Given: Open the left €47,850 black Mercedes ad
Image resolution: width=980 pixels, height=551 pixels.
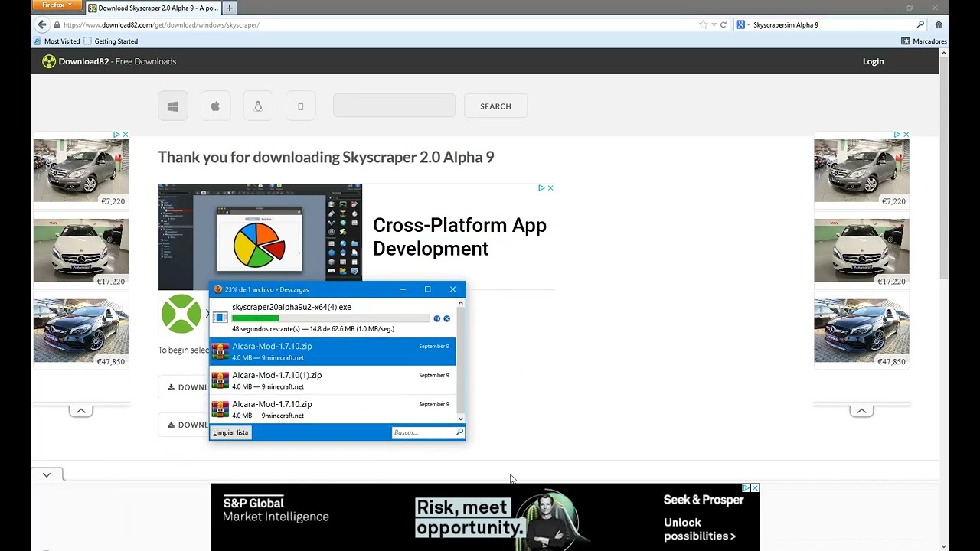Looking at the screenshot, I should 80,333.
